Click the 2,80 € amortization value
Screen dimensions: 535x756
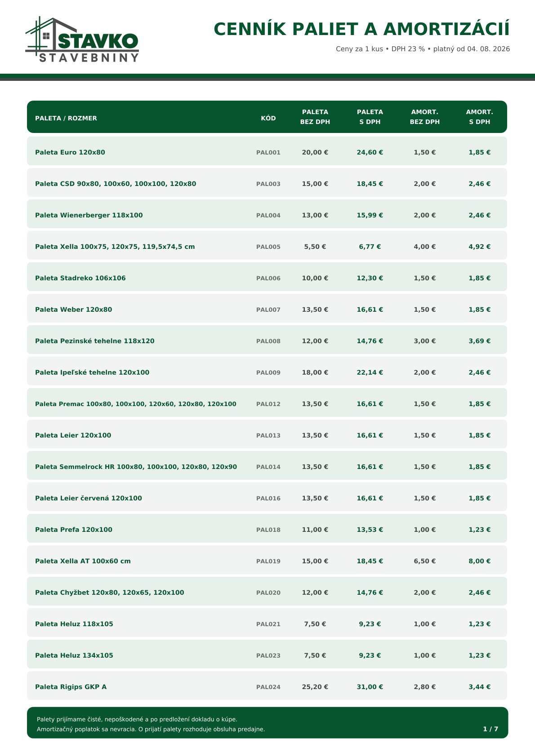click(x=425, y=687)
